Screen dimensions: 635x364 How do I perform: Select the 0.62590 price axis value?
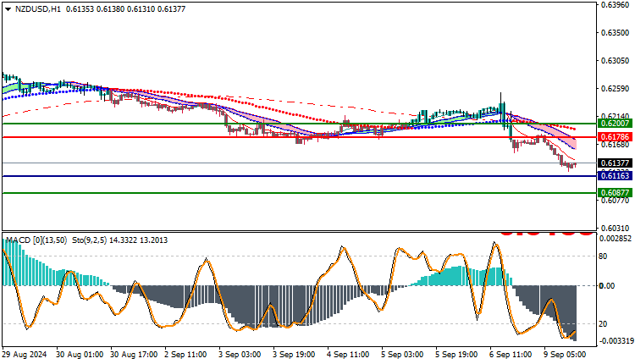[x=616, y=89]
